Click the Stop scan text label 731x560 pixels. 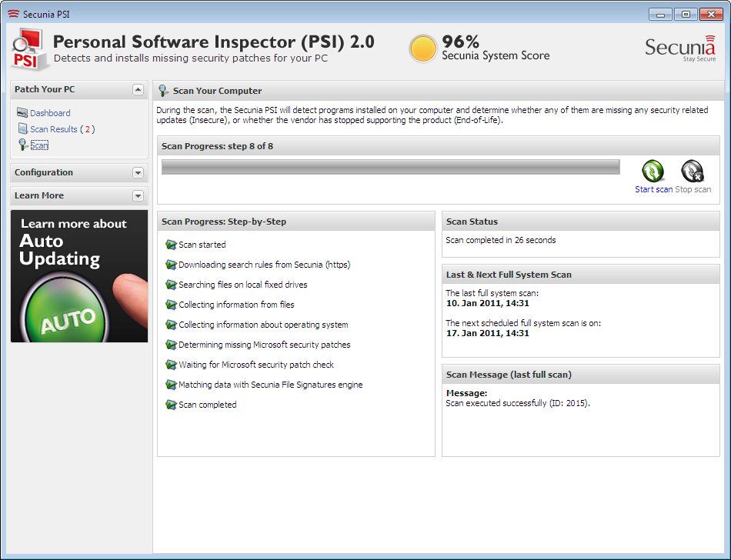pyautogui.click(x=693, y=189)
